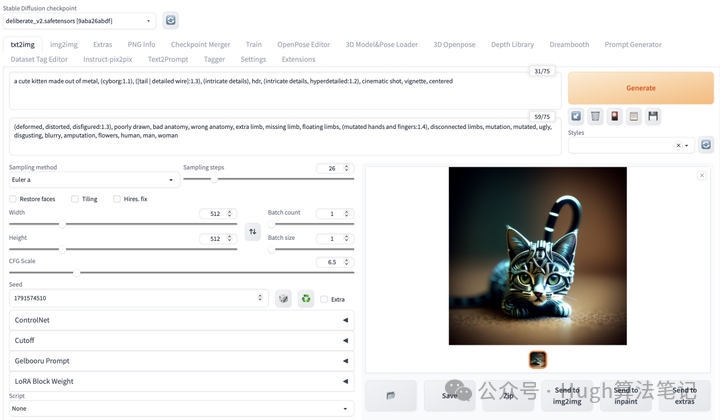
Task: Click the red card icon for extra networks
Action: (x=614, y=116)
